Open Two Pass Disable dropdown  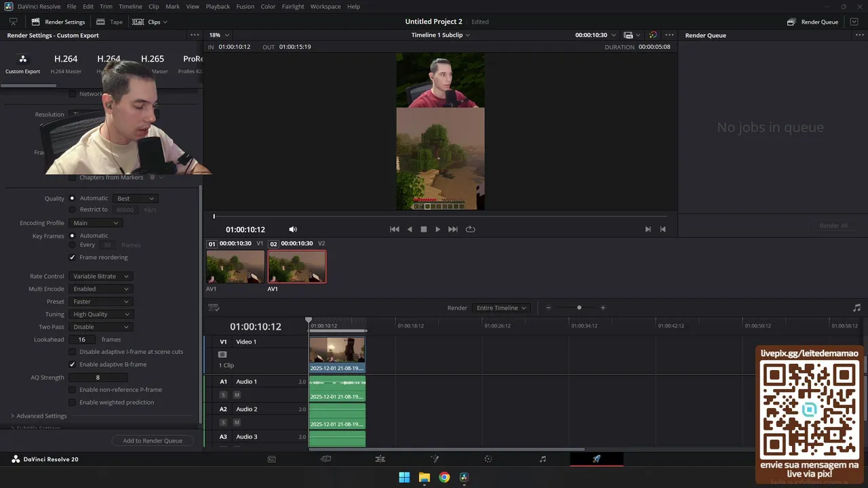[100, 327]
